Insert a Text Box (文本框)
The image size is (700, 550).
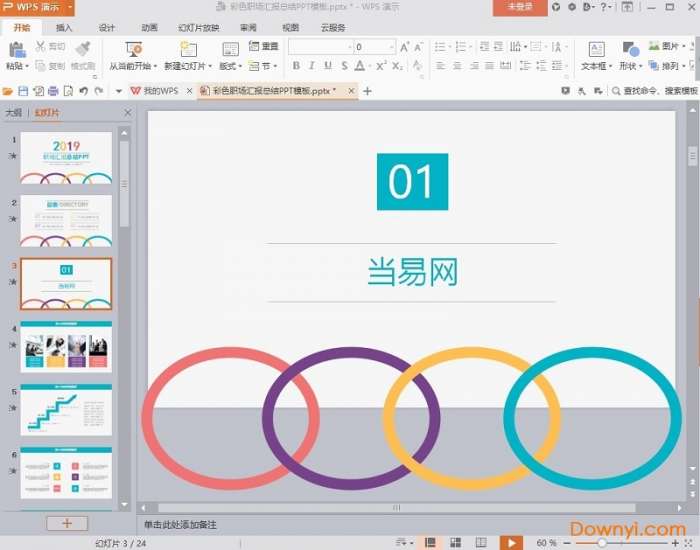point(595,50)
